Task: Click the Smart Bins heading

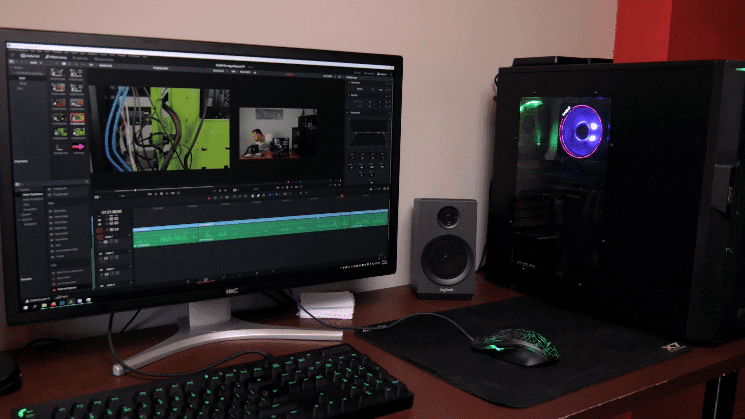Action: point(21,162)
